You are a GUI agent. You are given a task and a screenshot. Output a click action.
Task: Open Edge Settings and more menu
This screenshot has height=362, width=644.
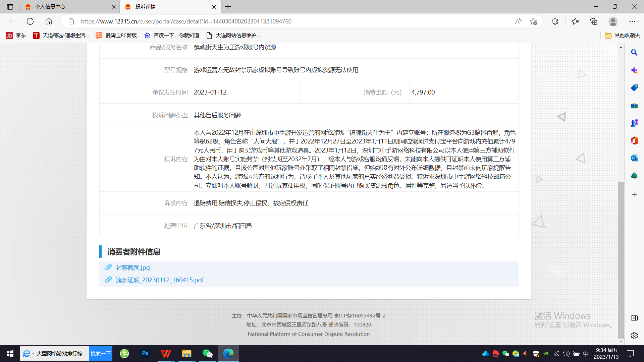pos(632,21)
